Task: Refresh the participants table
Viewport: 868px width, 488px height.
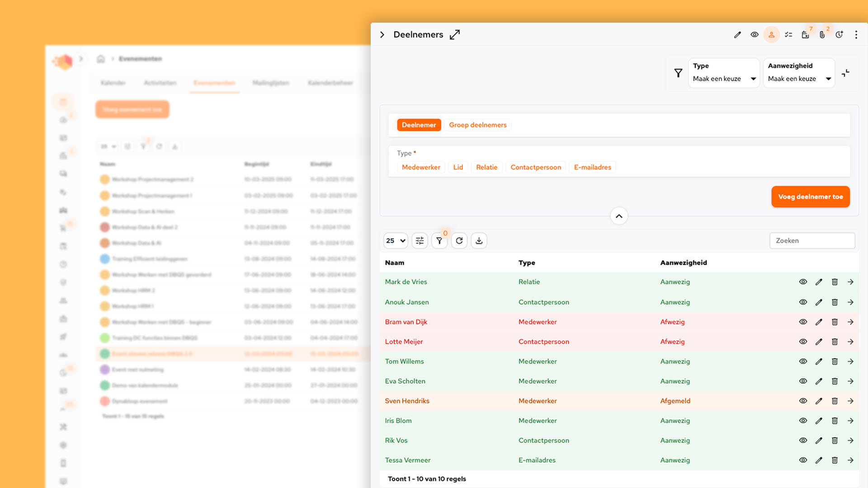Action: [459, 241]
